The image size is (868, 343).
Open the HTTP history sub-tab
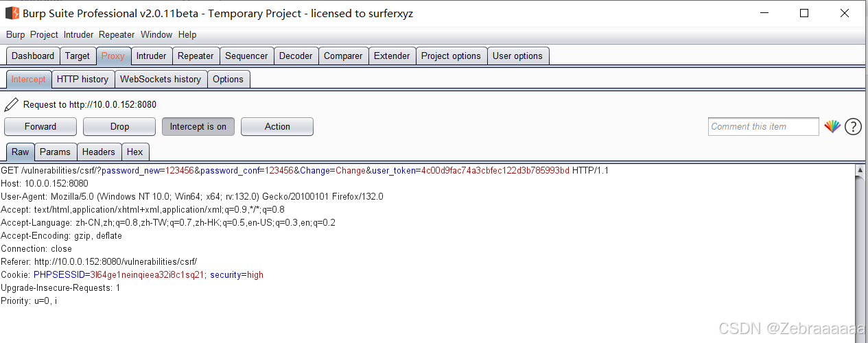(x=82, y=80)
